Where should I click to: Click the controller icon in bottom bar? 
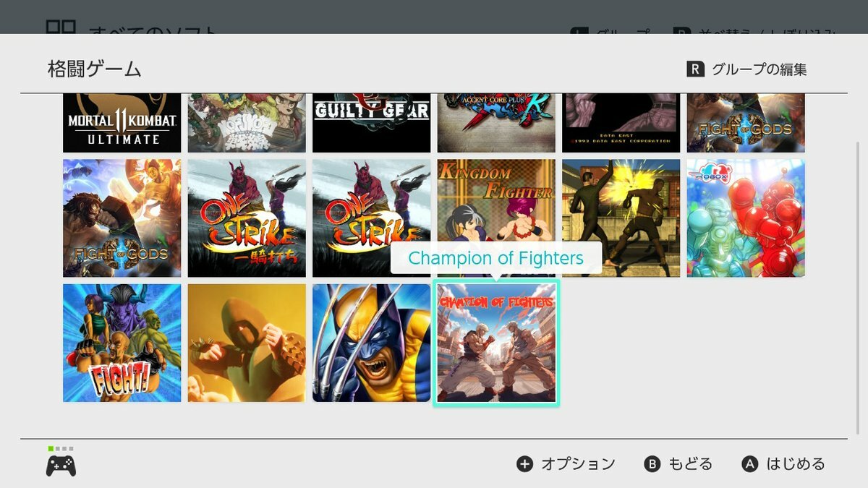pos(61,466)
